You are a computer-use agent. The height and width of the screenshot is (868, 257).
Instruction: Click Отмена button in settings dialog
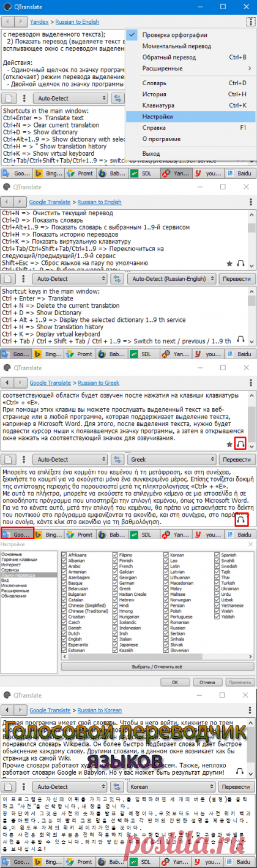coord(207,681)
